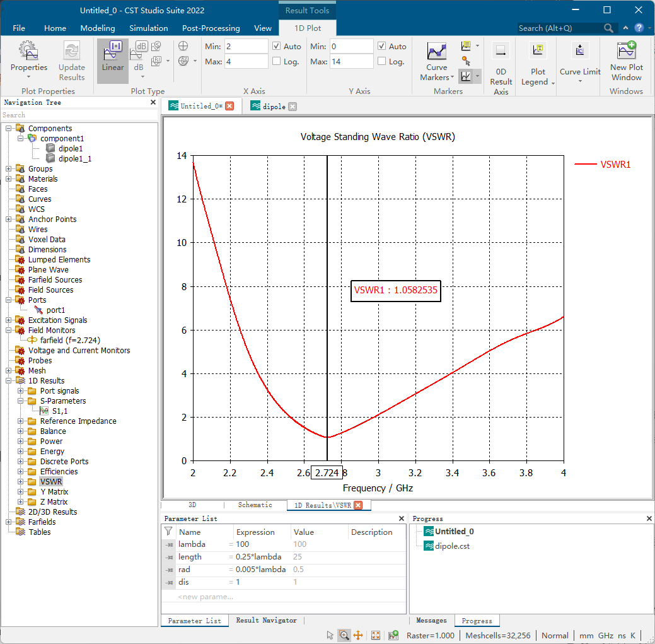The height and width of the screenshot is (644, 655).
Task: Expand the Farfields tree node
Action: click(8, 522)
